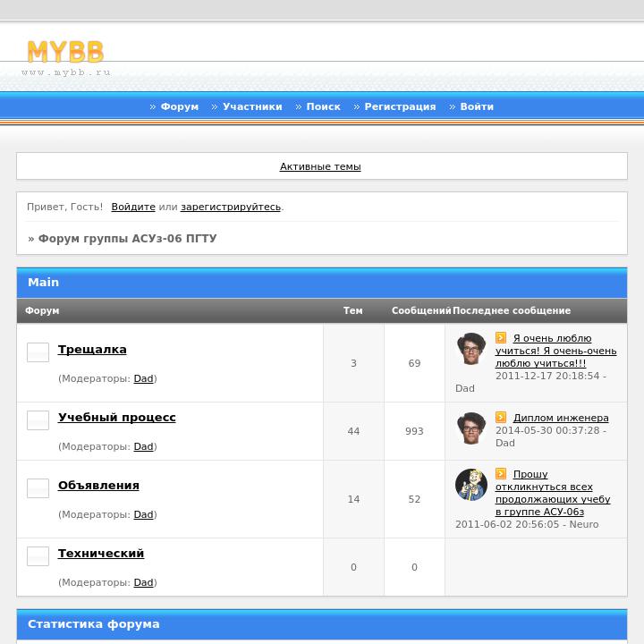Open the Трещалка forum
The width and height of the screenshot is (644, 644).
[92, 350]
